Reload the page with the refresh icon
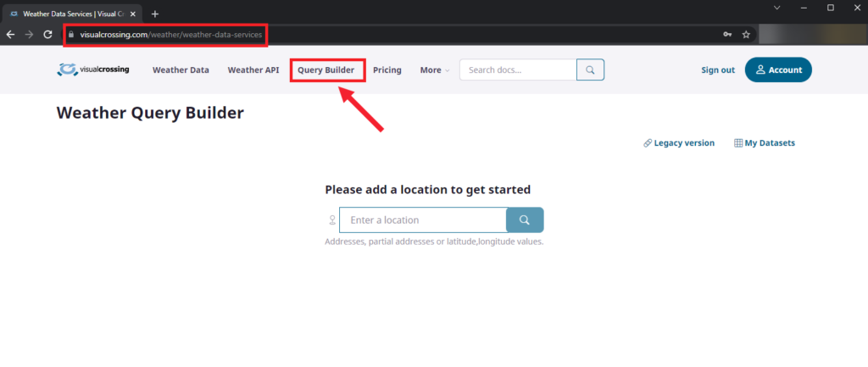Image resolution: width=868 pixels, height=367 pixels. [x=48, y=34]
